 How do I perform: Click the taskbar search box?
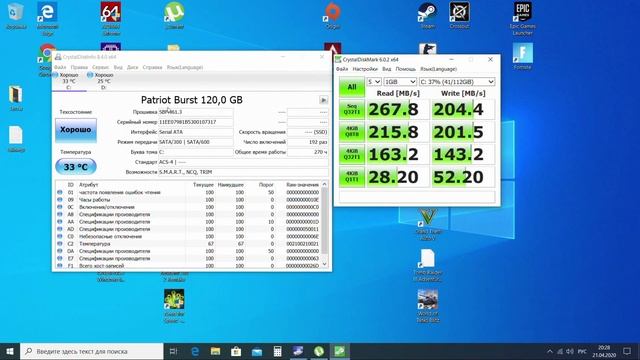coord(92,351)
